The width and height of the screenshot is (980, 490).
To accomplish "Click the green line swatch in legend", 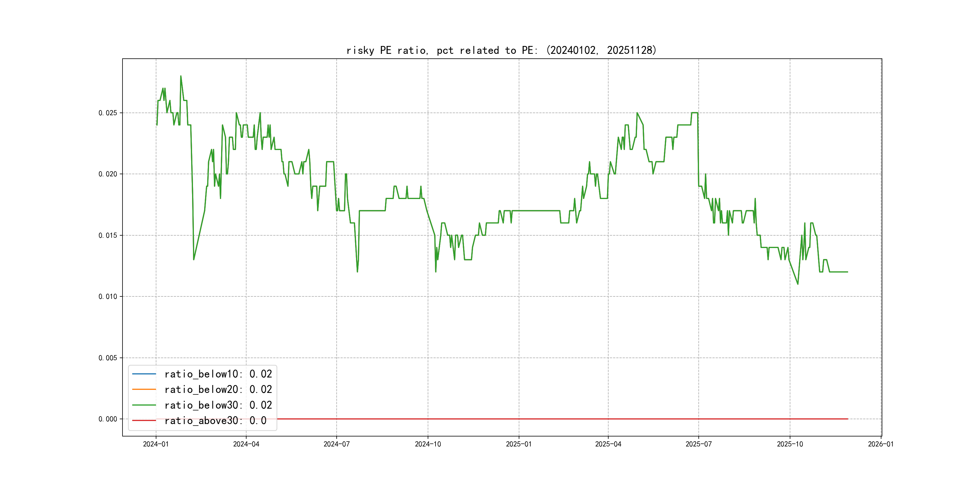I will [144, 405].
